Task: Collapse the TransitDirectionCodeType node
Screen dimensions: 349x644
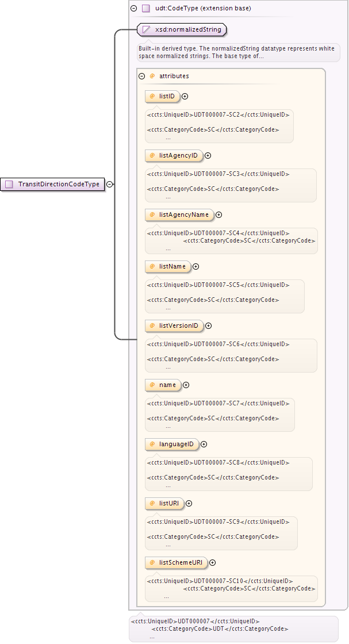Action: (109, 185)
